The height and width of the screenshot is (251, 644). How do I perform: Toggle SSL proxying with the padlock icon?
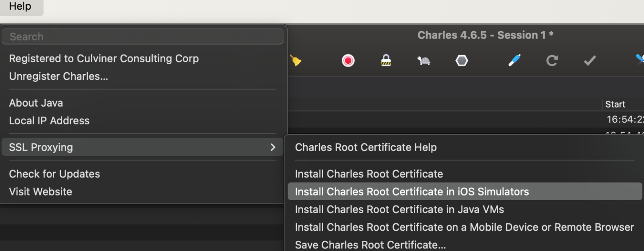(386, 61)
